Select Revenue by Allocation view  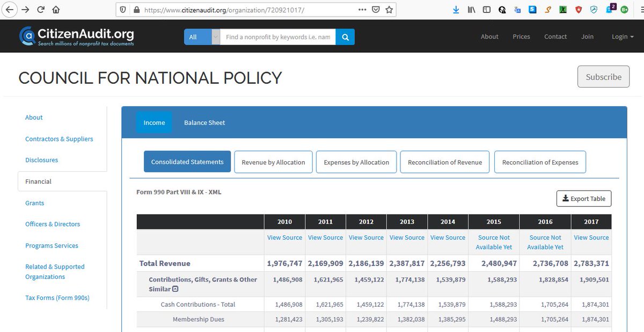click(273, 162)
